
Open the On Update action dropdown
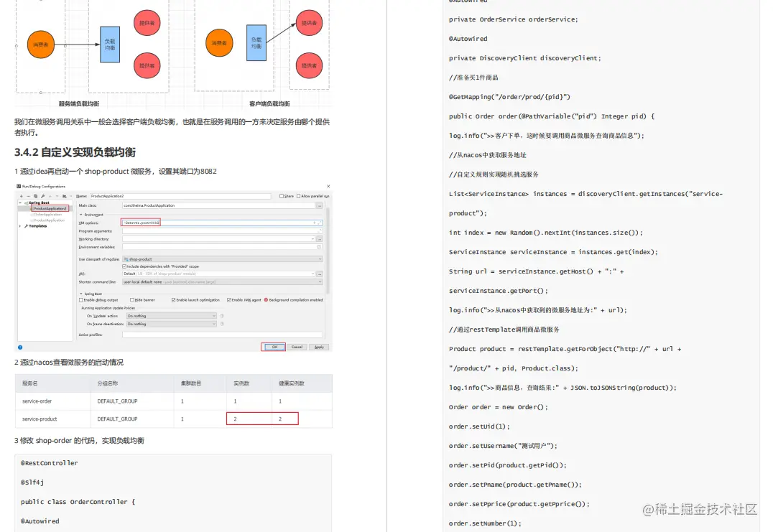[172, 316]
